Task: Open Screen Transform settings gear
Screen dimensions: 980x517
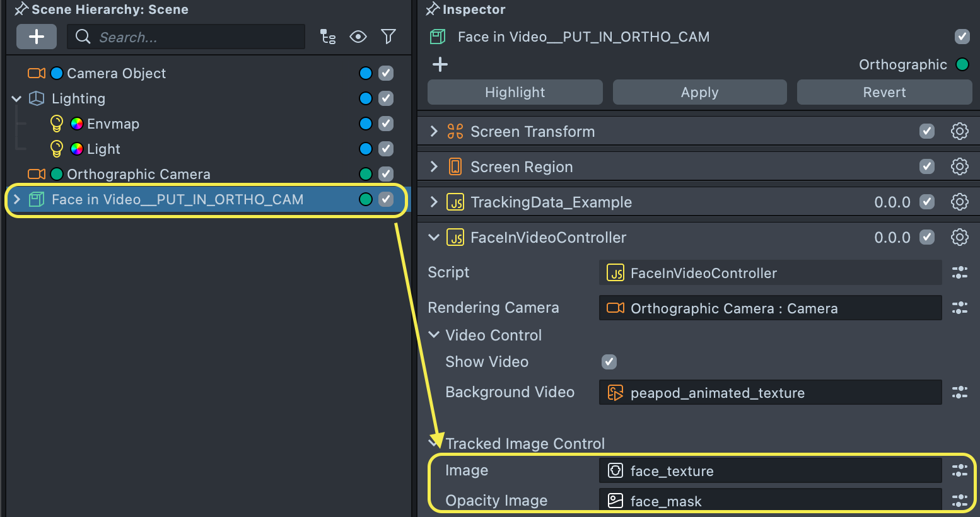Action: (959, 131)
